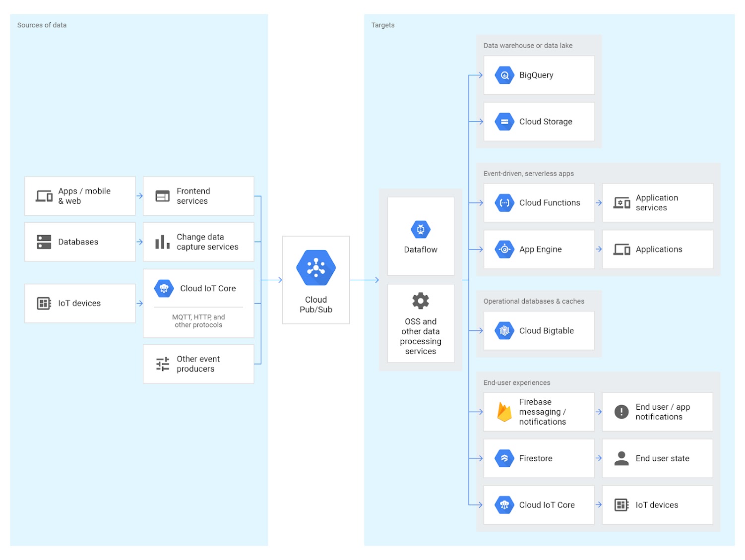Select the Firestore icon

pyautogui.click(x=504, y=458)
